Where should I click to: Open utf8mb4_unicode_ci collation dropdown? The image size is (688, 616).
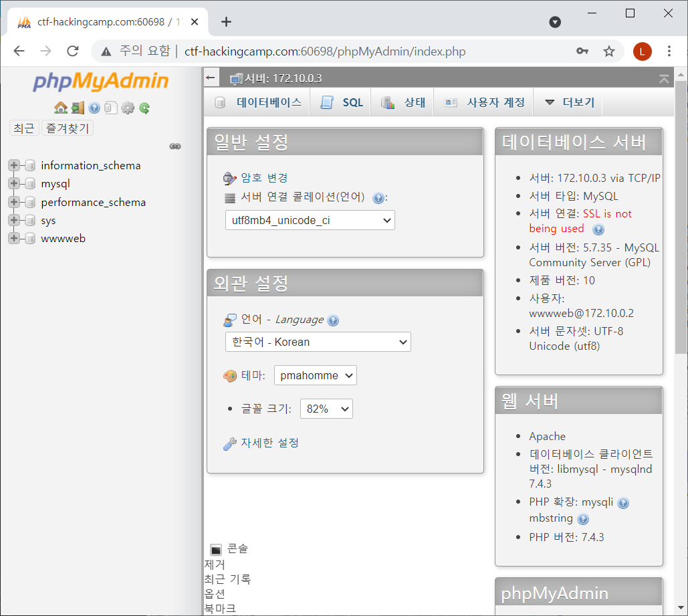coord(310,220)
